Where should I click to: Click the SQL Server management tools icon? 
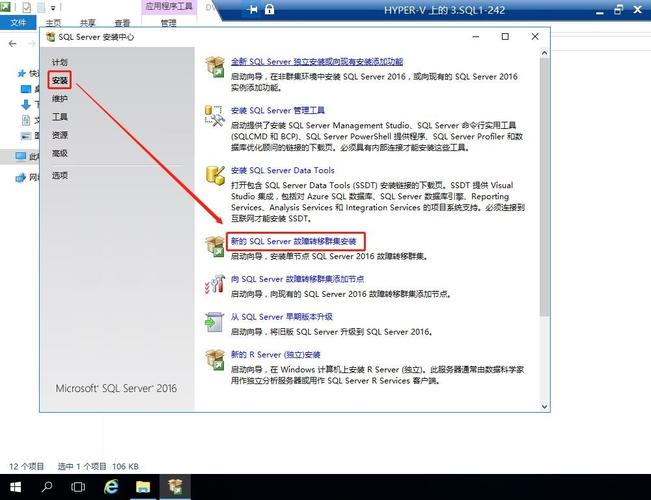tap(215, 116)
